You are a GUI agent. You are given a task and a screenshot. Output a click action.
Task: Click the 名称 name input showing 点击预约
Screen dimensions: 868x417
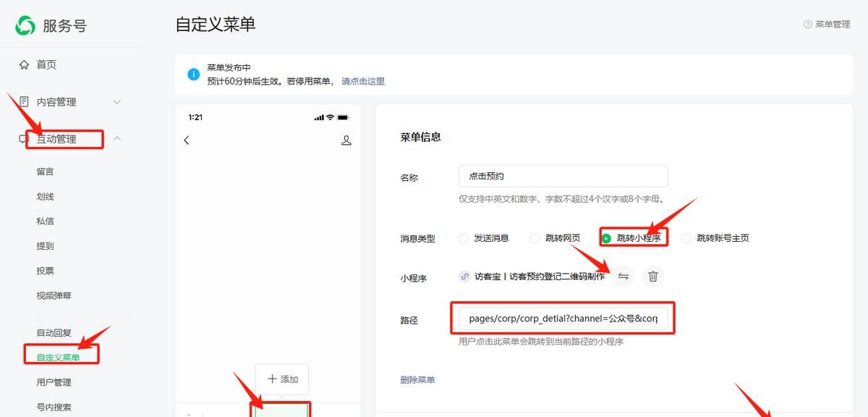coord(564,175)
